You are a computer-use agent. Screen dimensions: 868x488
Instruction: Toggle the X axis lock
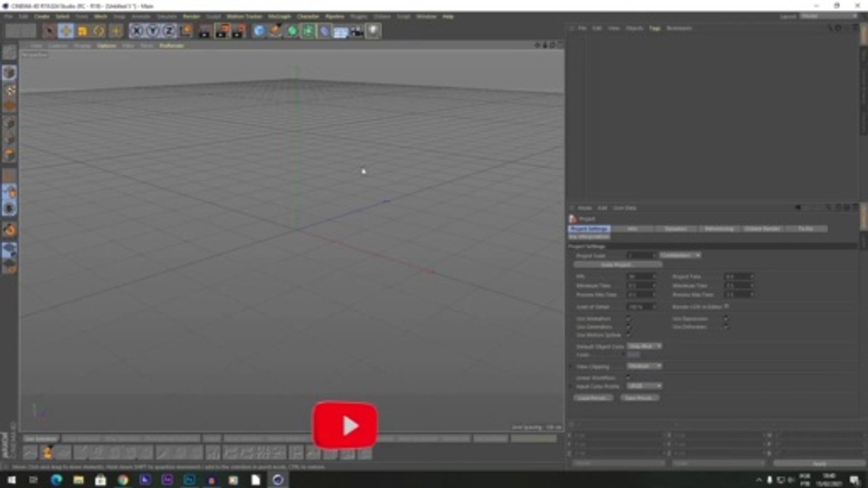click(136, 30)
